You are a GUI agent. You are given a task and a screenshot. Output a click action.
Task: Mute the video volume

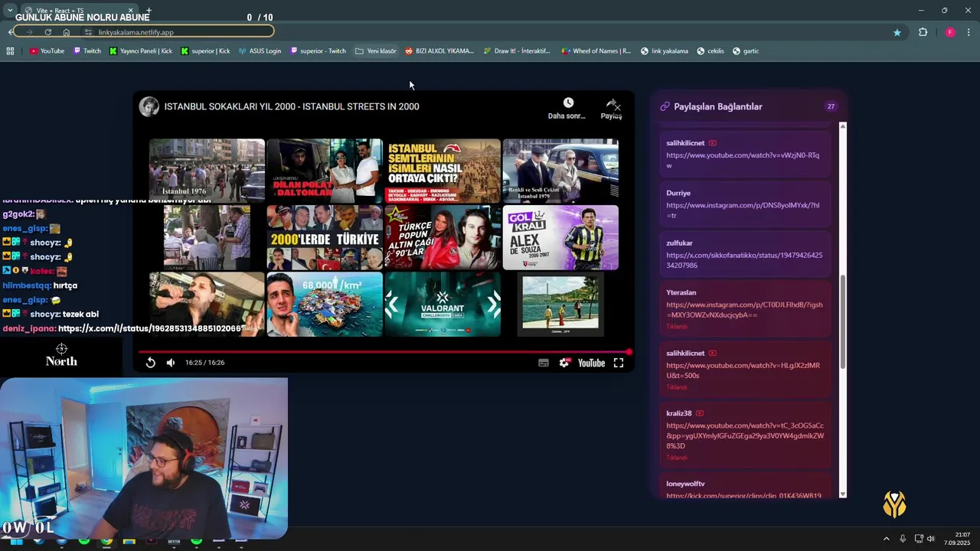171,363
